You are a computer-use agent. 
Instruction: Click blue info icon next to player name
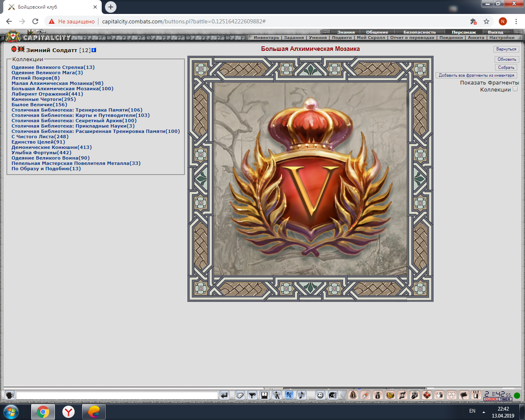[x=94, y=50]
